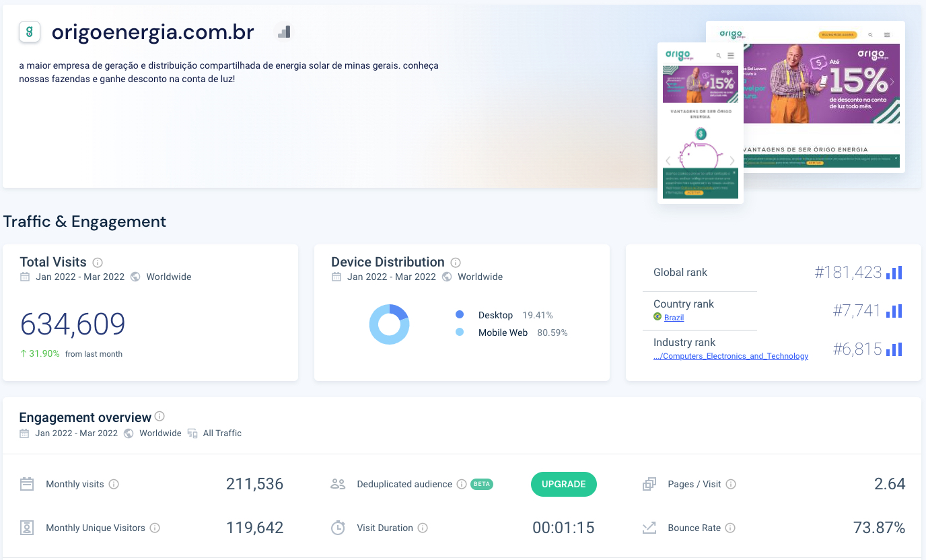The width and height of the screenshot is (926, 560).
Task: Click the origoenergia.com.br domain heading
Action: tap(153, 32)
